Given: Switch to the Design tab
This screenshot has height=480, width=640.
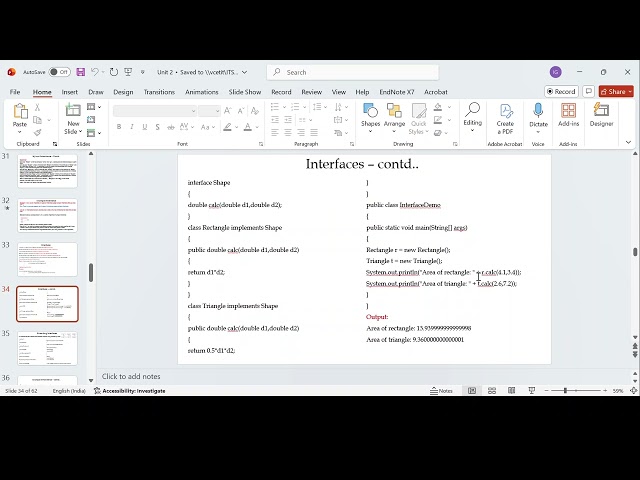Looking at the screenshot, I should [123, 92].
